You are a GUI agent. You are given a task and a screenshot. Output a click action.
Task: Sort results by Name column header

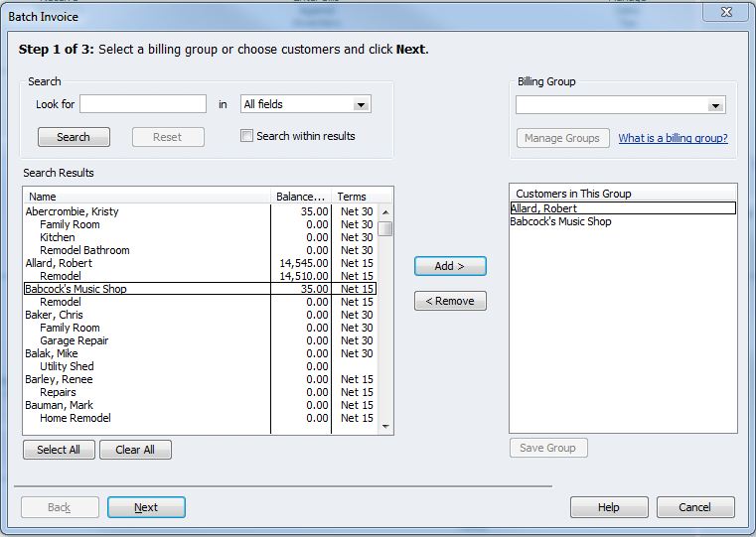(x=147, y=197)
